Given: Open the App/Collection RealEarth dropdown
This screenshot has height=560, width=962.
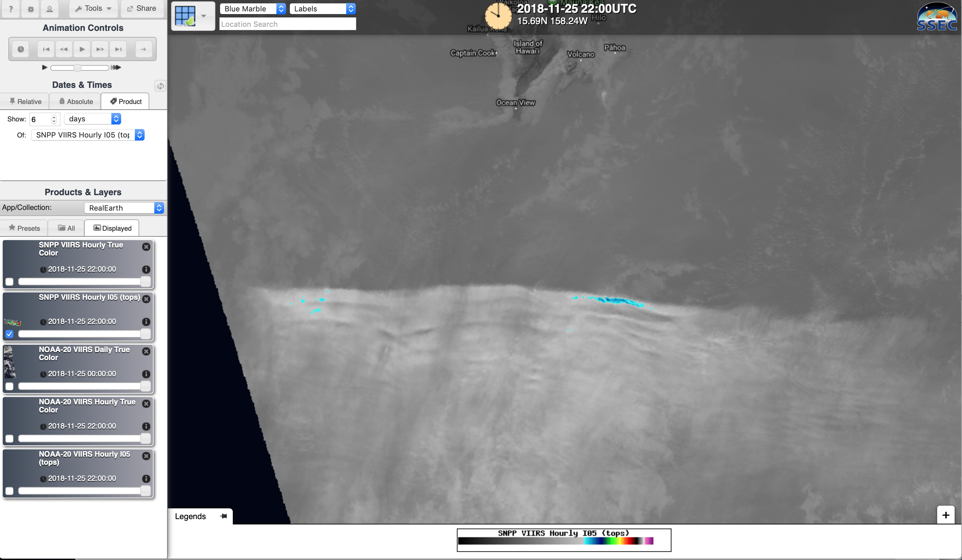Looking at the screenshot, I should (124, 208).
